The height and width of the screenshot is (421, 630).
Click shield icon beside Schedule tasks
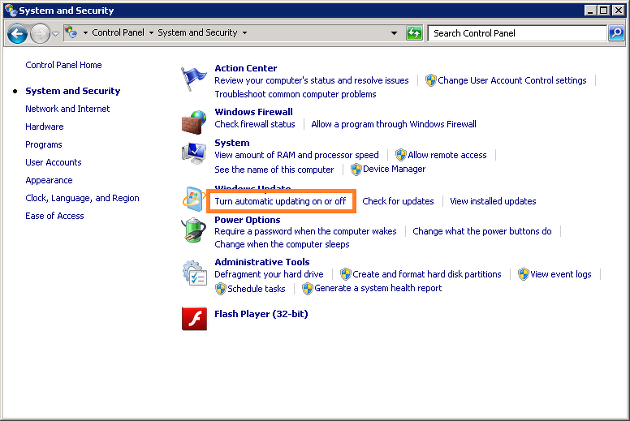(x=221, y=288)
